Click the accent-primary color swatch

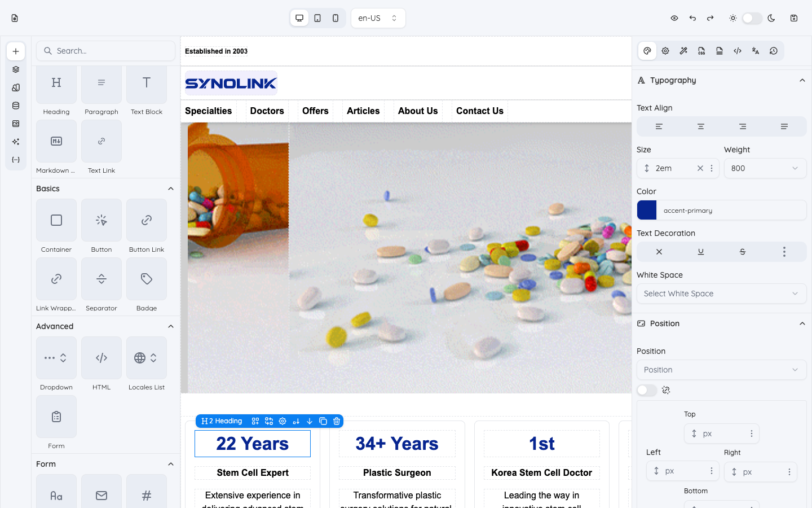pyautogui.click(x=647, y=210)
